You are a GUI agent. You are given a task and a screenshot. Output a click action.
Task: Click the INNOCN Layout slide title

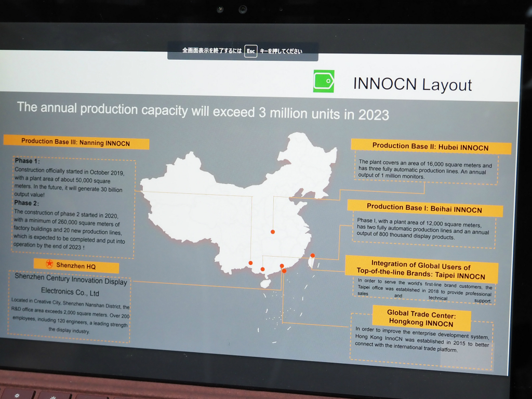point(412,84)
